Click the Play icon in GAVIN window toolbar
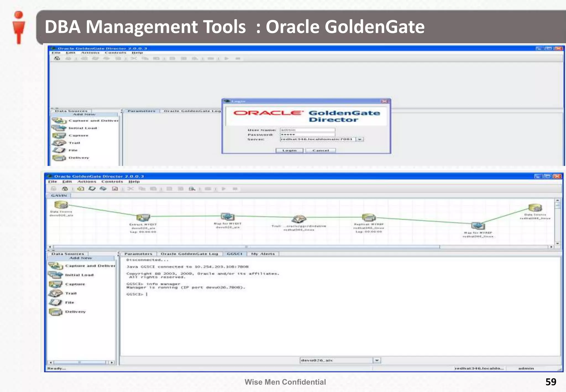Screen dimensions: 566x392 point(224,189)
